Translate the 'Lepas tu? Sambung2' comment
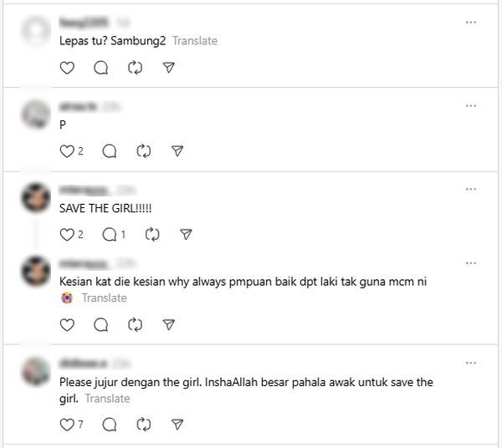The width and height of the screenshot is (502, 448). [x=195, y=41]
